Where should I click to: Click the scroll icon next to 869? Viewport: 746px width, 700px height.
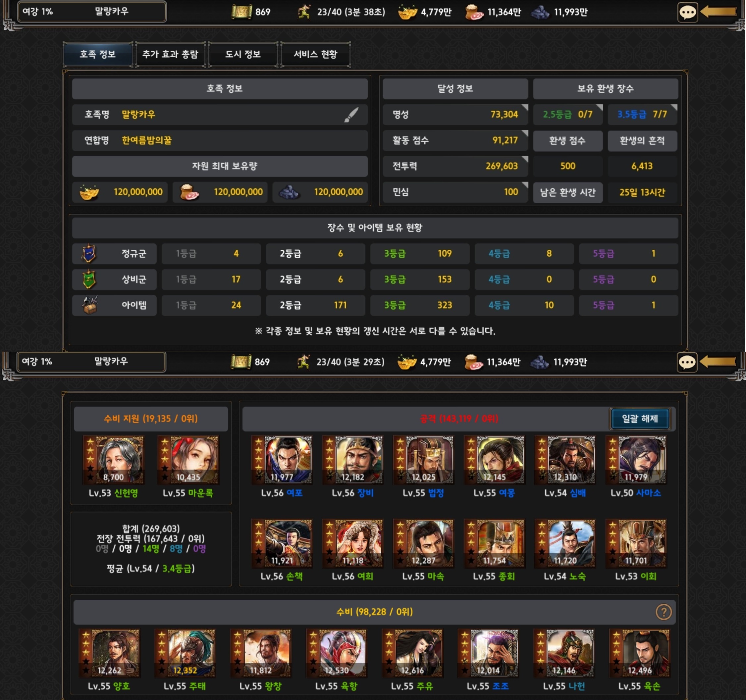tap(241, 12)
